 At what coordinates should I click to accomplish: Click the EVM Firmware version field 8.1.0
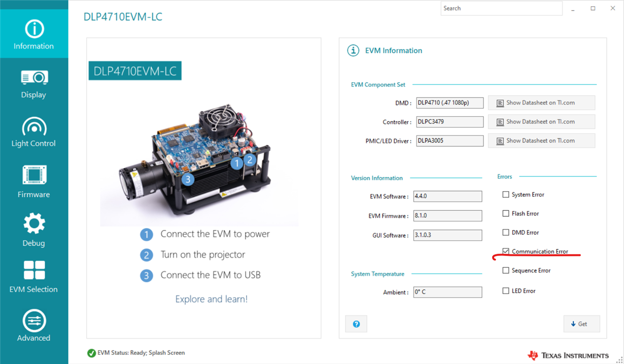tap(447, 215)
